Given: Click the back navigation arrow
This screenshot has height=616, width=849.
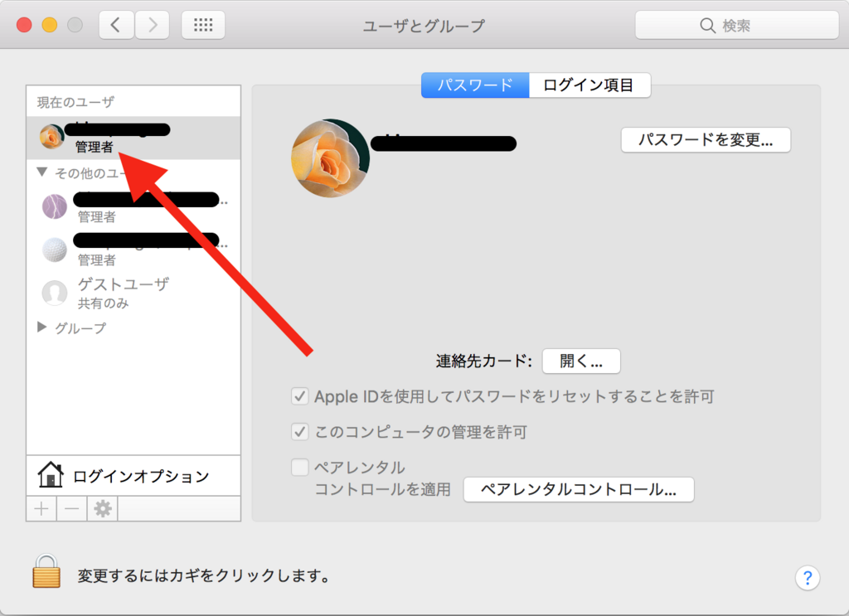Looking at the screenshot, I should [116, 24].
